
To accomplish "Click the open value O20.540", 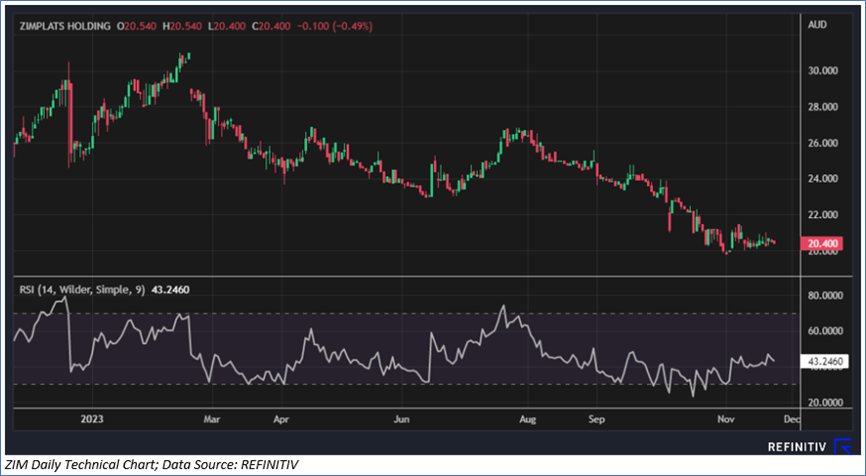I will [136, 26].
